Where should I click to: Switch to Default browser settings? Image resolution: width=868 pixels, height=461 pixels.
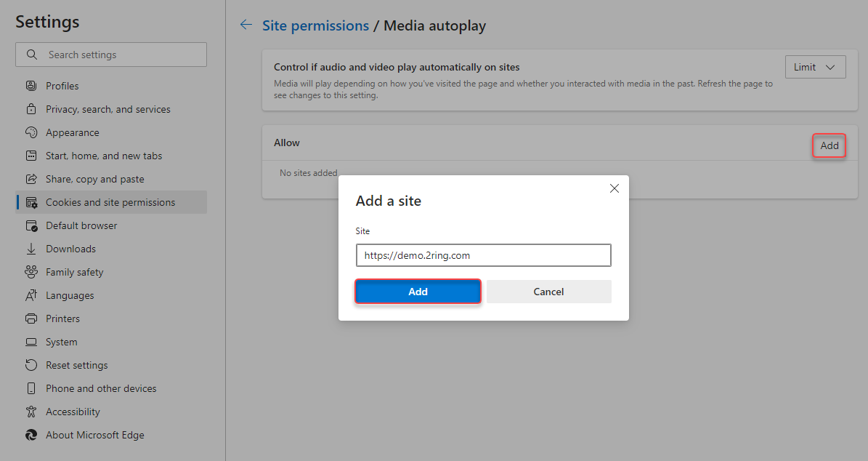[81, 225]
